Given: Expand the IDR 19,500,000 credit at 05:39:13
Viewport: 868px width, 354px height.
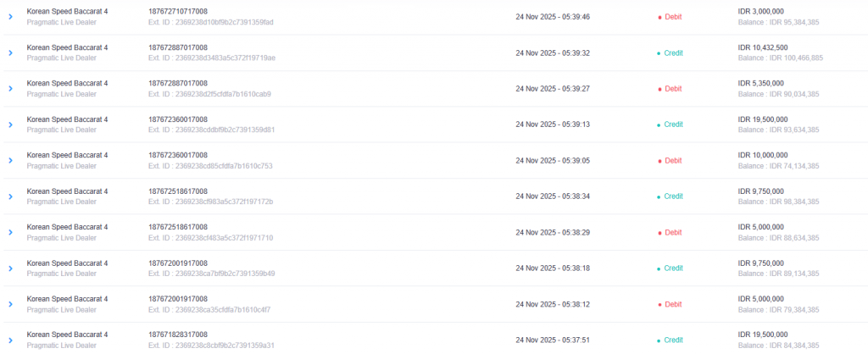Looking at the screenshot, I should [10, 124].
